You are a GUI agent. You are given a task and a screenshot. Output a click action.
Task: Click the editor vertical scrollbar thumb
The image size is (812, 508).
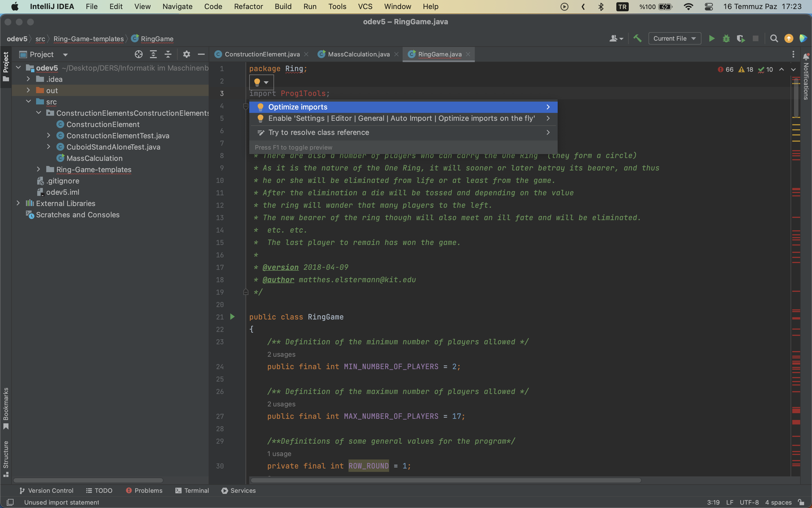796,97
